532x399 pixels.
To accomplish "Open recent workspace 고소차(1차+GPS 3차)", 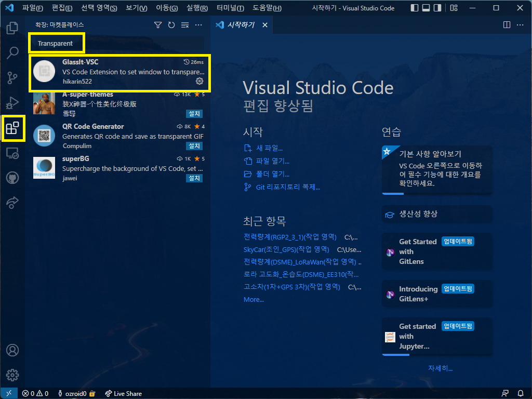I will pos(292,287).
